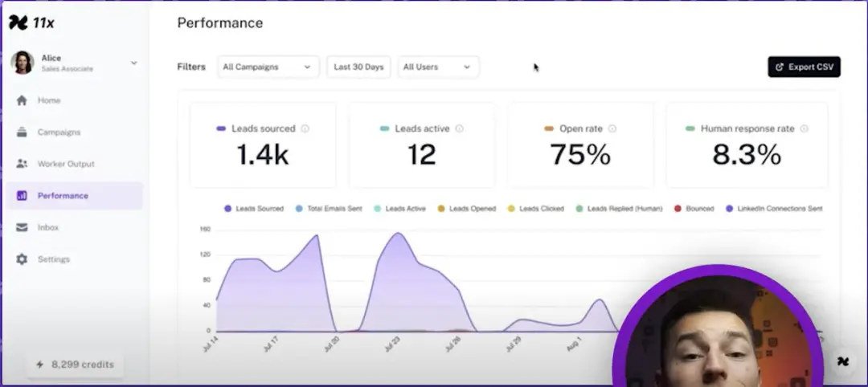
Task: Toggle Leads Clicked legend series
Action: click(x=536, y=209)
